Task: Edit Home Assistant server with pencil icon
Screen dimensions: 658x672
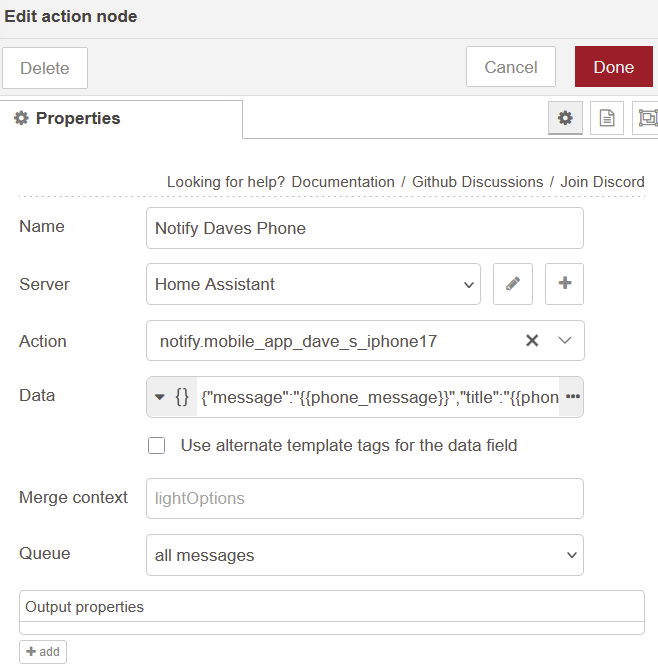Action: coord(513,284)
